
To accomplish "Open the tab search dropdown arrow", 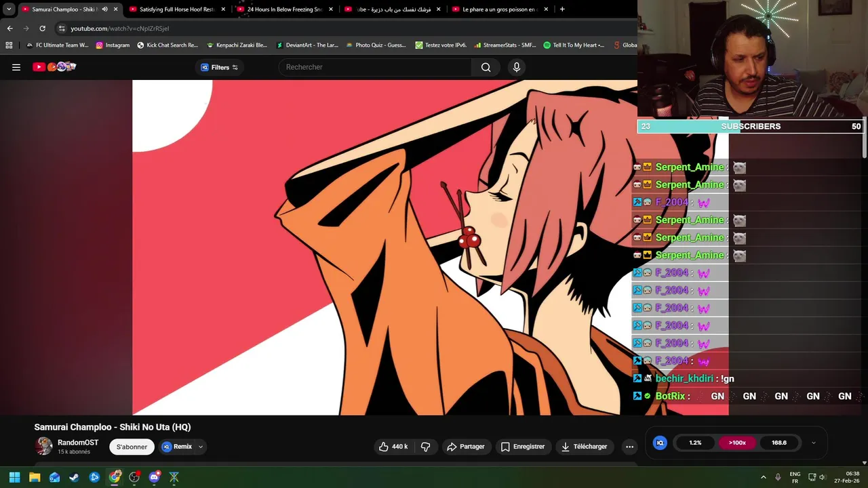I will 9,9.
